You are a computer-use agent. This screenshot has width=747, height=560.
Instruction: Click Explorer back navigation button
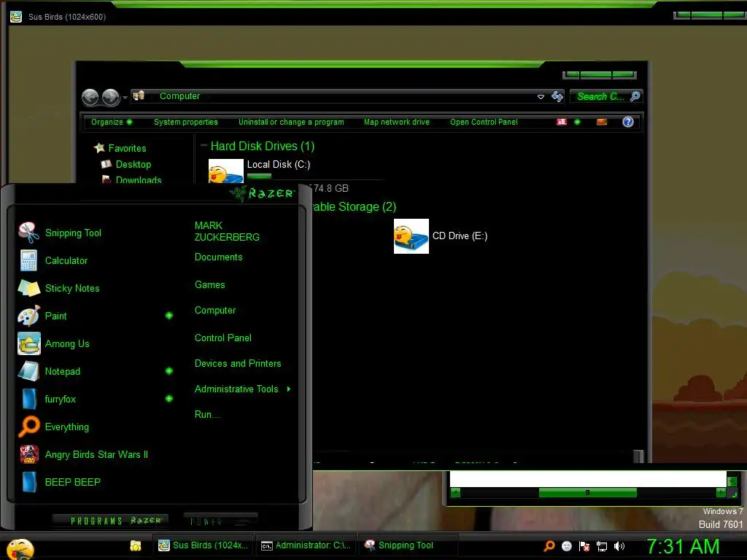[x=90, y=98]
